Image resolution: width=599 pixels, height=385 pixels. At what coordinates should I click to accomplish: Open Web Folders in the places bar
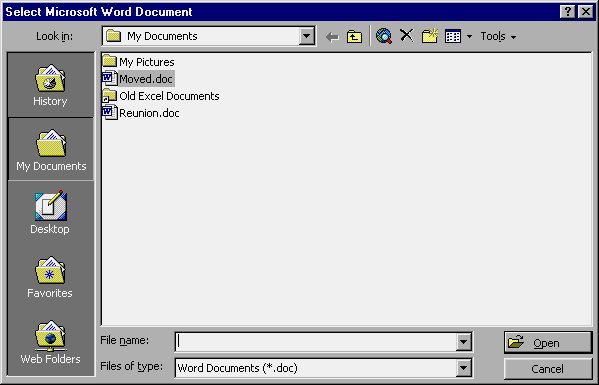click(50, 341)
